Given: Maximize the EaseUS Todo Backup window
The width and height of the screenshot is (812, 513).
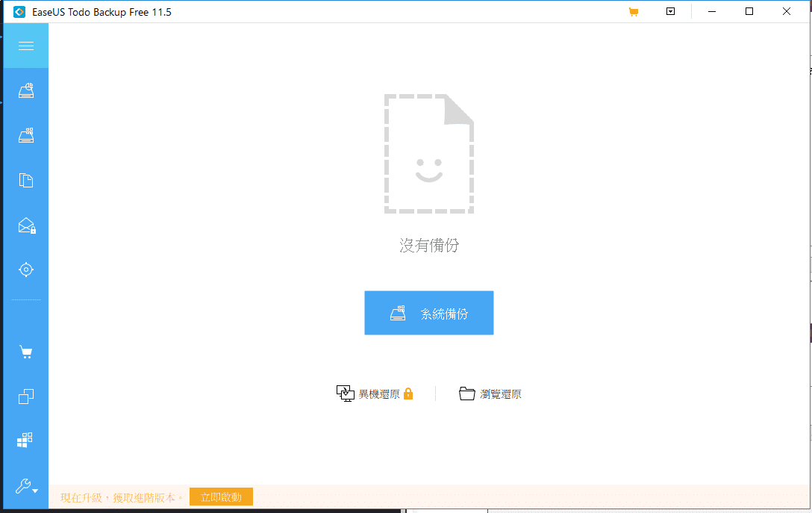Looking at the screenshot, I should tap(749, 11).
